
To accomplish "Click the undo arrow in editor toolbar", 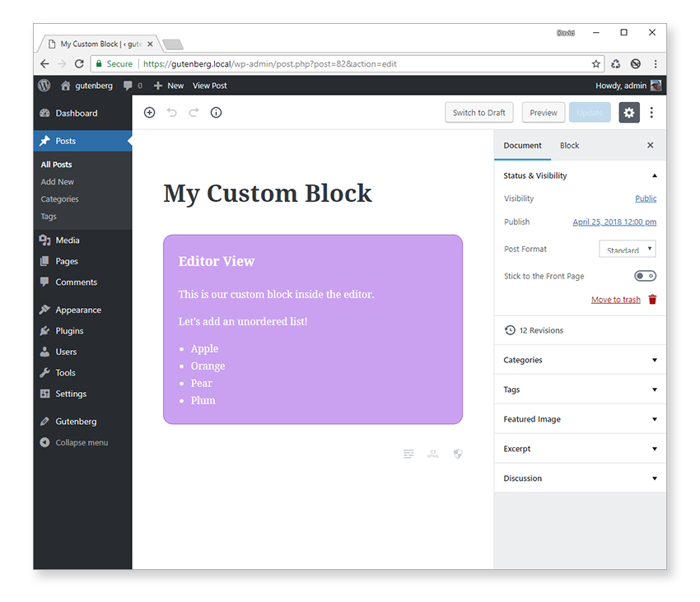I will pyautogui.click(x=171, y=113).
